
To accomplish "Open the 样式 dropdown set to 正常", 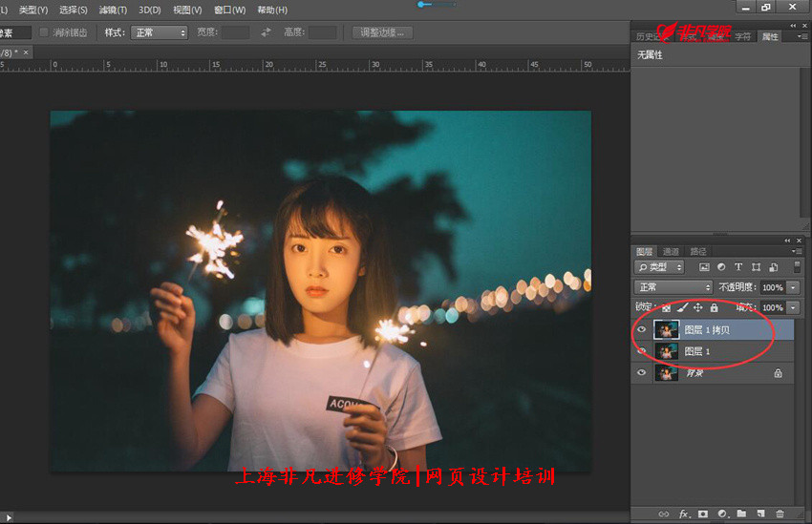I will pos(159,32).
